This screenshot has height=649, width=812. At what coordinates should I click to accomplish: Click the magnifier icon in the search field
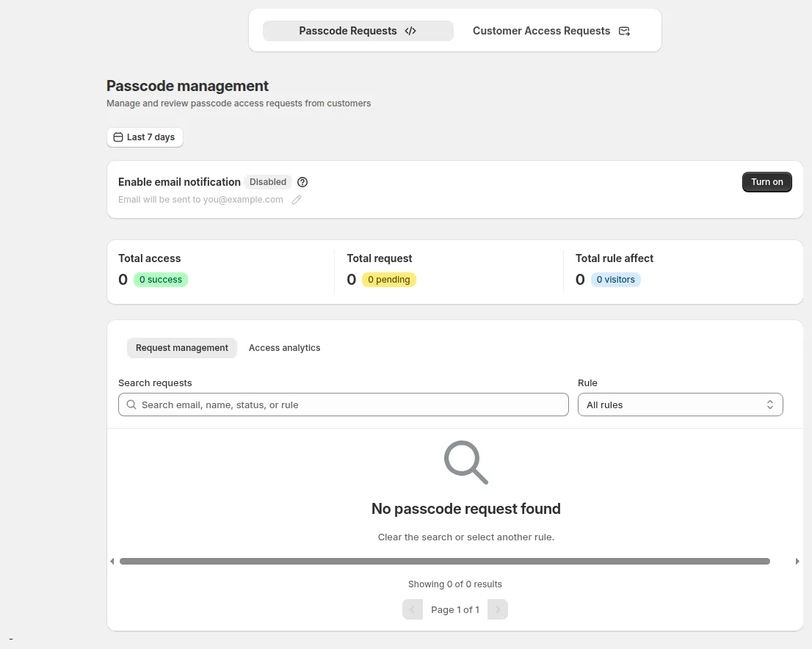tap(131, 405)
